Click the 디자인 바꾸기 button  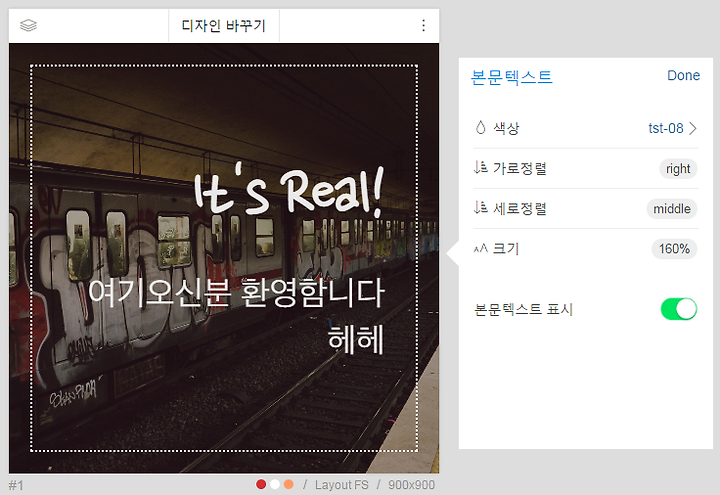point(224,25)
